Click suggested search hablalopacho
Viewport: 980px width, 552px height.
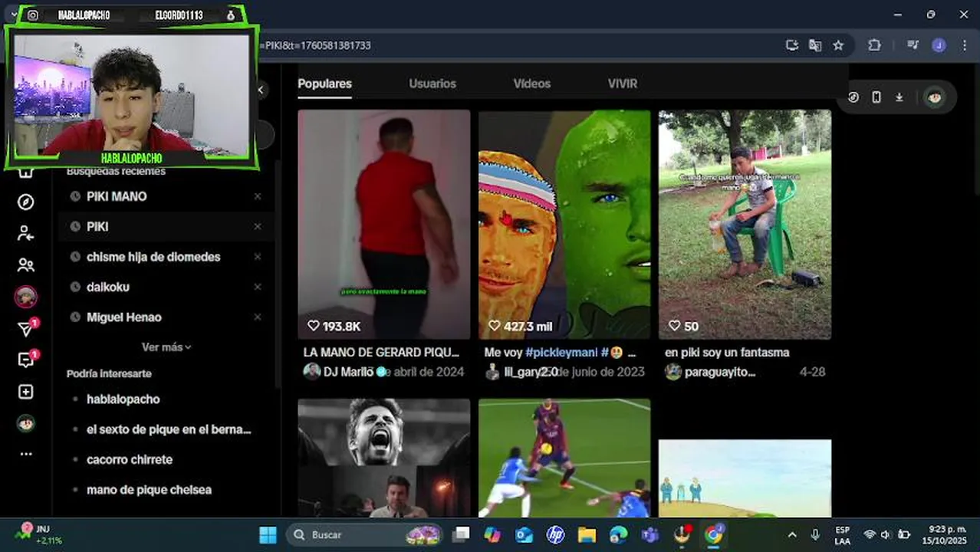click(x=123, y=399)
